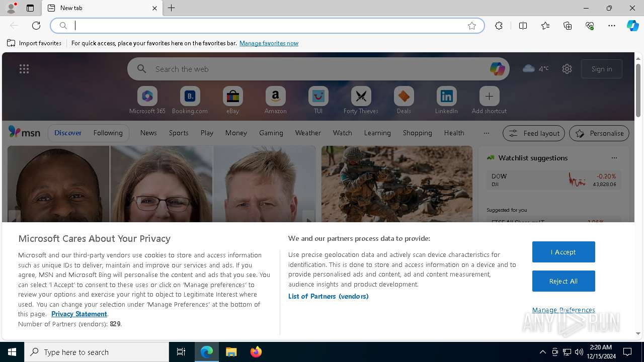This screenshot has height=362, width=644.
Task: Open Task View on the taskbar
Action: (x=181, y=352)
